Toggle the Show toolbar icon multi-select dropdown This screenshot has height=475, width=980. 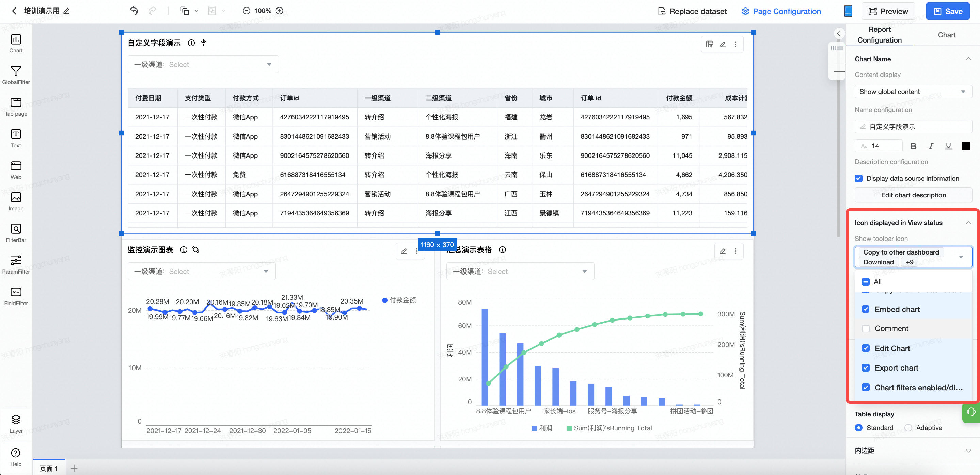click(x=913, y=257)
